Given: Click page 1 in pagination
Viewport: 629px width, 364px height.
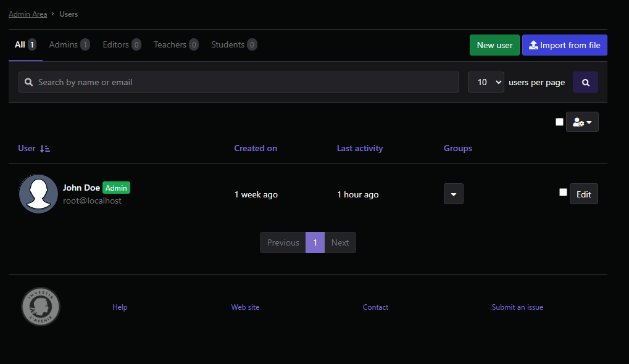Looking at the screenshot, I should pyautogui.click(x=315, y=242).
